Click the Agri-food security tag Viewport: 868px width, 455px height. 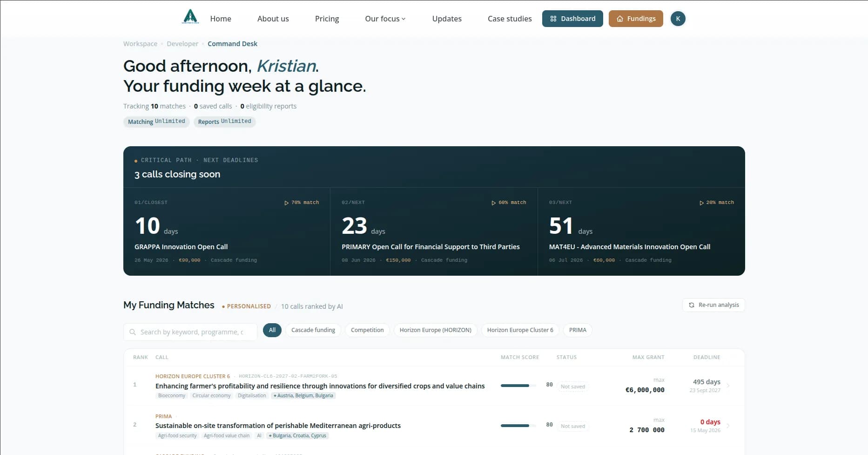[177, 436]
